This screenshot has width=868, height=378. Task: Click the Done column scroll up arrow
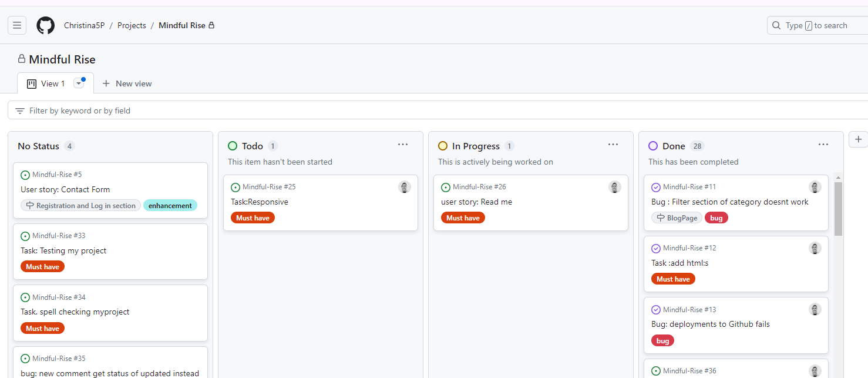click(x=838, y=178)
